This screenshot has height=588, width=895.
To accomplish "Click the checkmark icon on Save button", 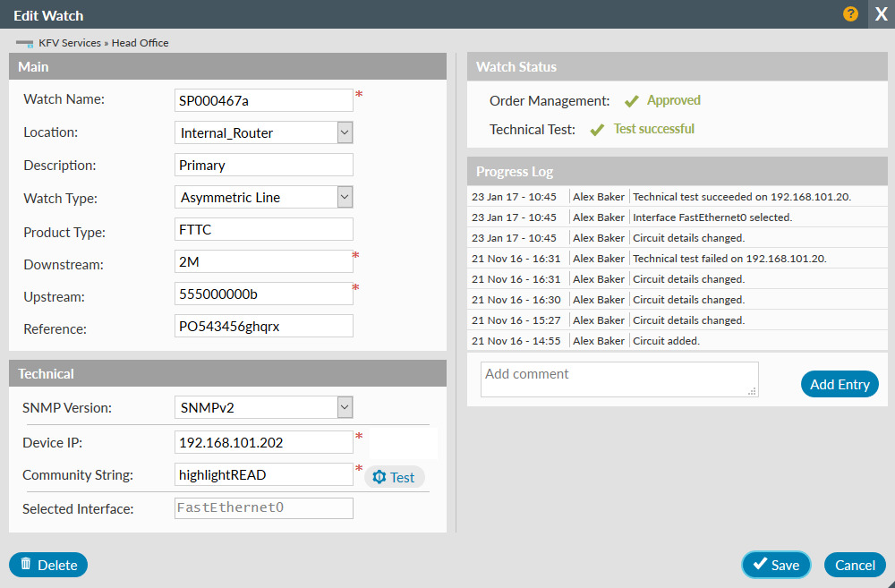I will pos(760,564).
